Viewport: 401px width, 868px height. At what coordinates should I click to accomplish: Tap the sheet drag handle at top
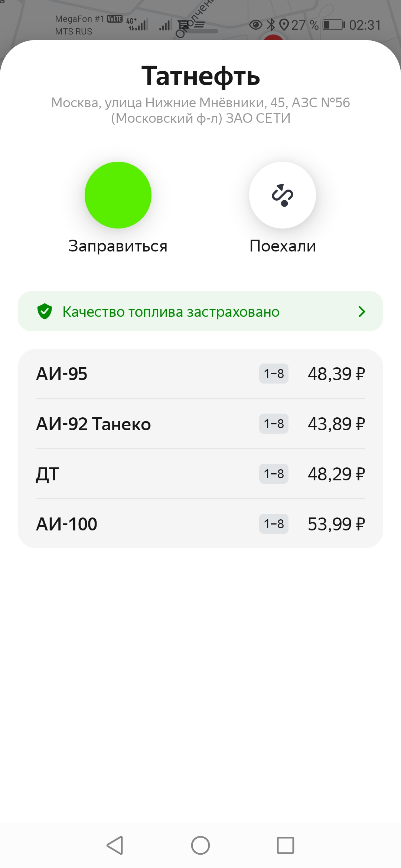tap(200, 32)
